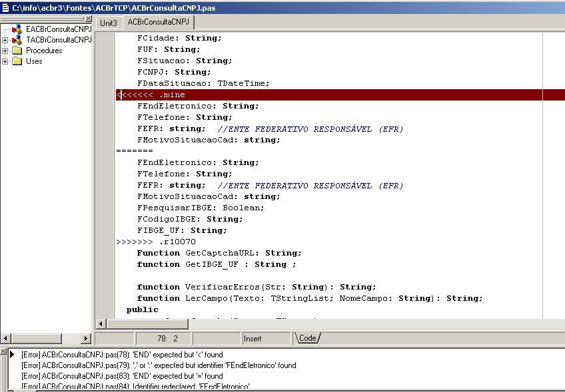
Task: Click the "FIBGE_UF: String;" line
Action: coord(182,230)
